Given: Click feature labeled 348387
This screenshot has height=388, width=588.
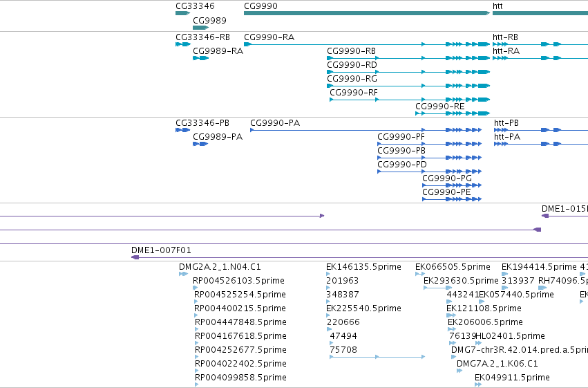Looking at the screenshot, I should tap(328, 302).
